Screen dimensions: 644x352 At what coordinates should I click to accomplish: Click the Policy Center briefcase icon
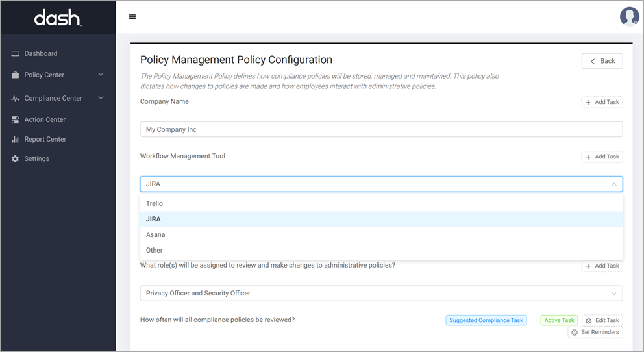(16, 75)
